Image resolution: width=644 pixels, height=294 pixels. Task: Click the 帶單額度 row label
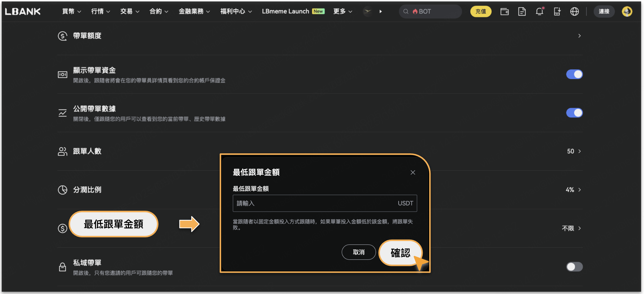point(87,36)
